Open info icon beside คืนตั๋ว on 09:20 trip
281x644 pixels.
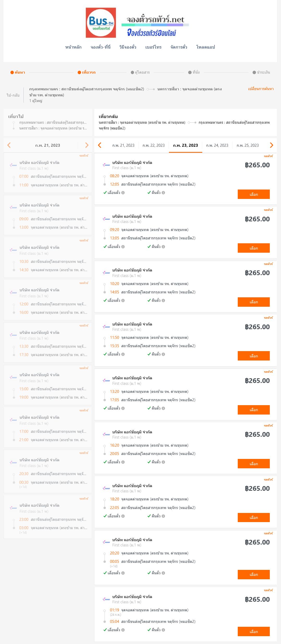pyautogui.click(x=163, y=247)
